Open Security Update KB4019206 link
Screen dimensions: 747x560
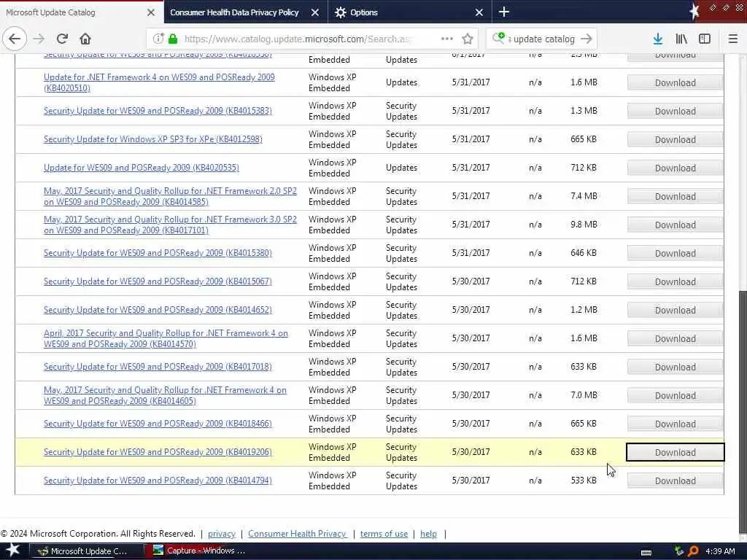(158, 452)
